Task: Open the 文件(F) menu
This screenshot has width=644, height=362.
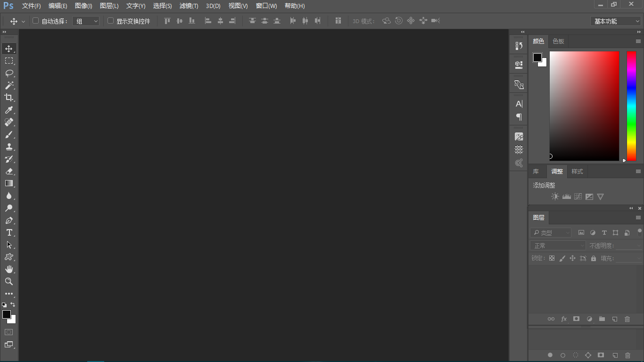Action: [x=32, y=6]
